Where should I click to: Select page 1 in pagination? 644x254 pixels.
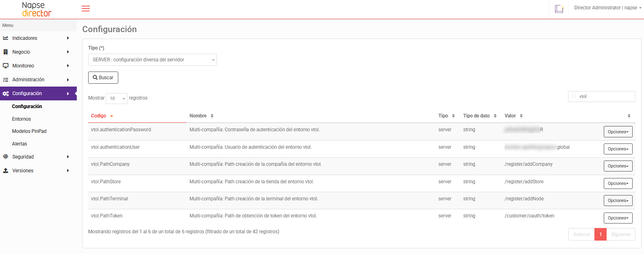point(600,234)
